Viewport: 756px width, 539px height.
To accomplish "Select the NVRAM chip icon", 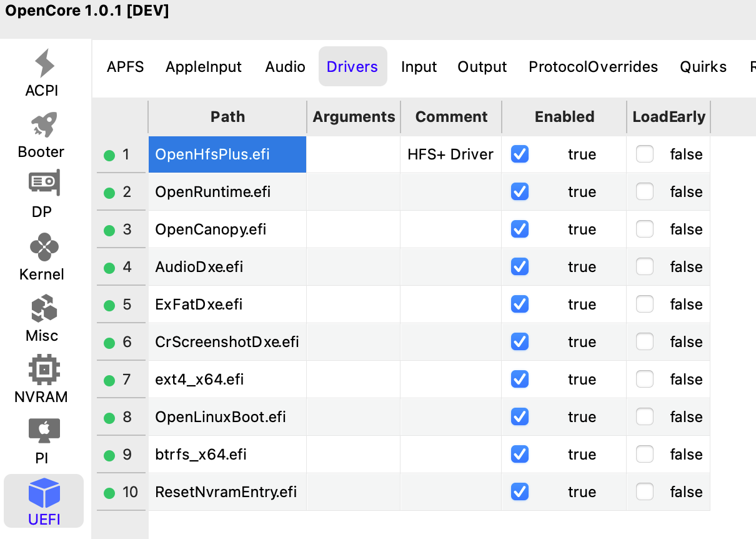I will 43,370.
